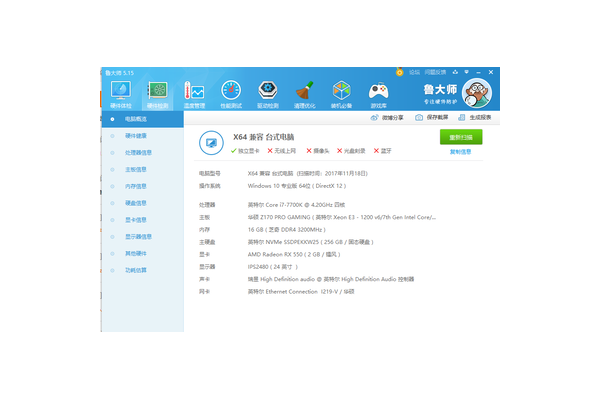This screenshot has height=400, width=600.
Task: Open the 装机必备 essential software icon
Action: coord(342,92)
